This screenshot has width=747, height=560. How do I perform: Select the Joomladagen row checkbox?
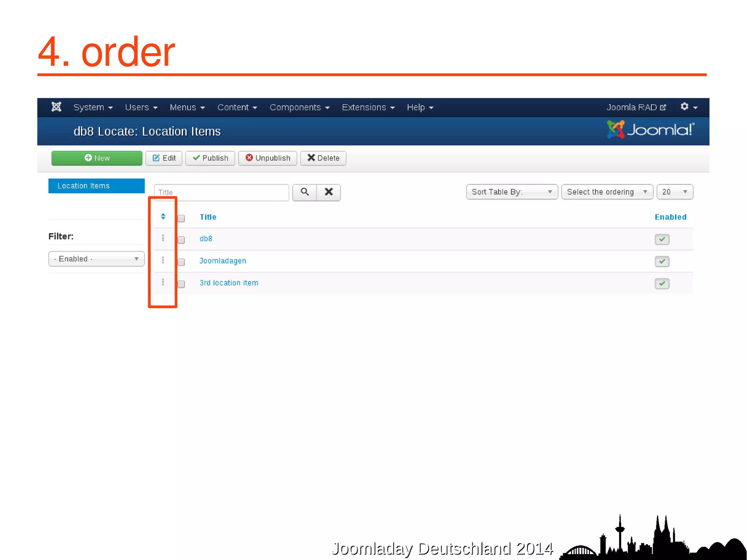pyautogui.click(x=181, y=262)
